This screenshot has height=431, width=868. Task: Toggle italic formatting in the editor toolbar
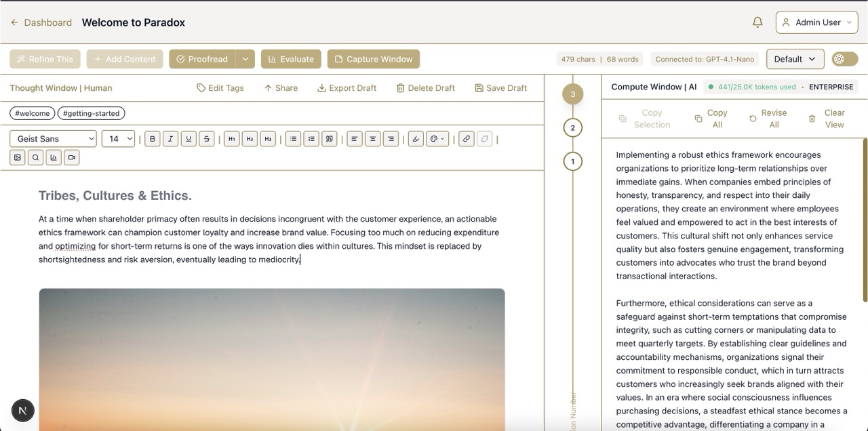coord(171,139)
